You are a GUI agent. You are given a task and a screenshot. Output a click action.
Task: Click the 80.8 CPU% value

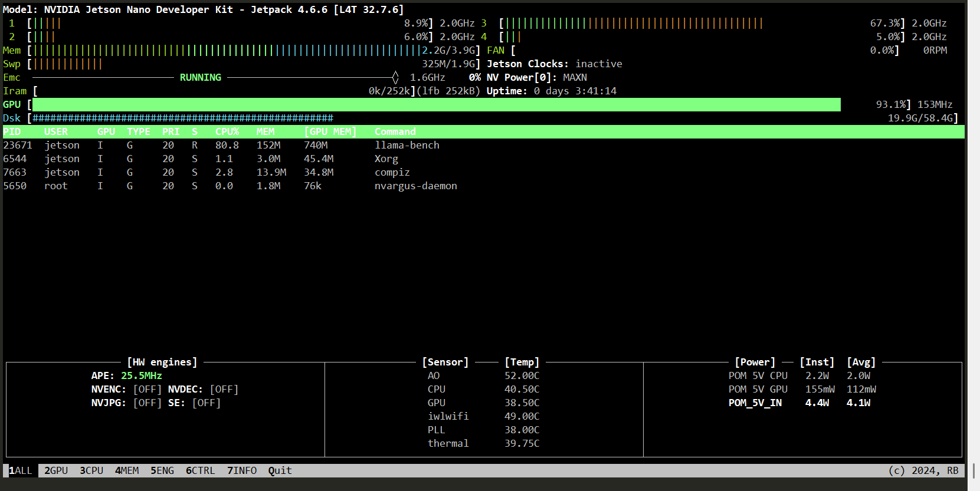click(x=227, y=146)
